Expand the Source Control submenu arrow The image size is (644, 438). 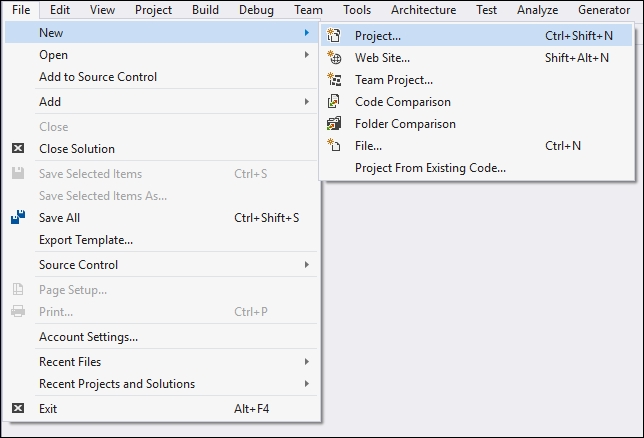tap(306, 265)
